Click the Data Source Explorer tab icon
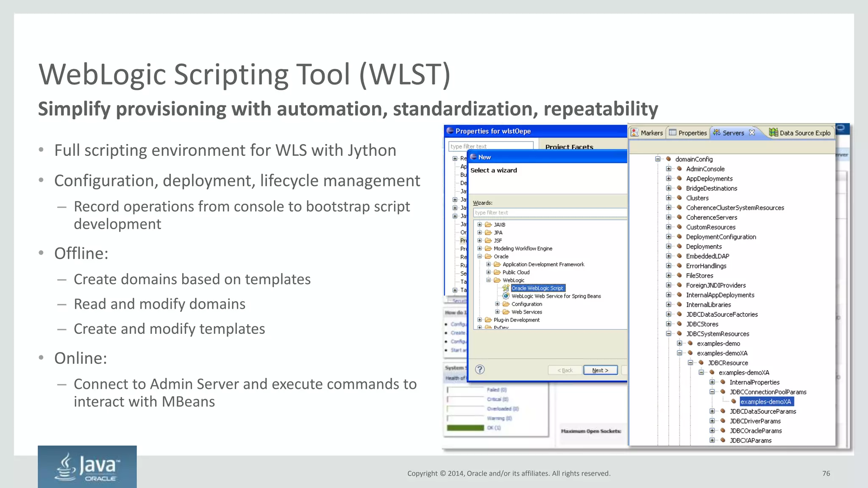This screenshot has width=868, height=488. (773, 133)
